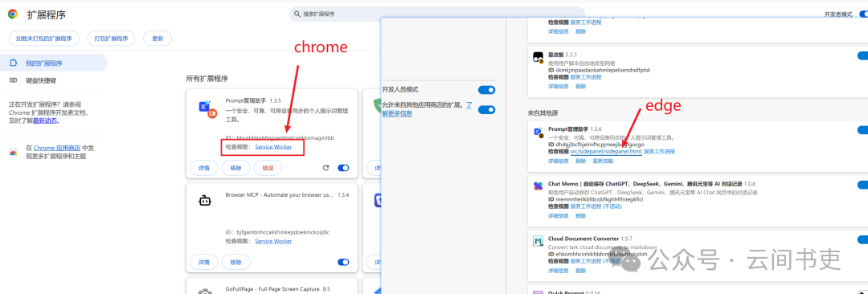Toggle the 篡改猴 enable switch
The height and width of the screenshot is (294, 868).
pyautogui.click(x=862, y=55)
